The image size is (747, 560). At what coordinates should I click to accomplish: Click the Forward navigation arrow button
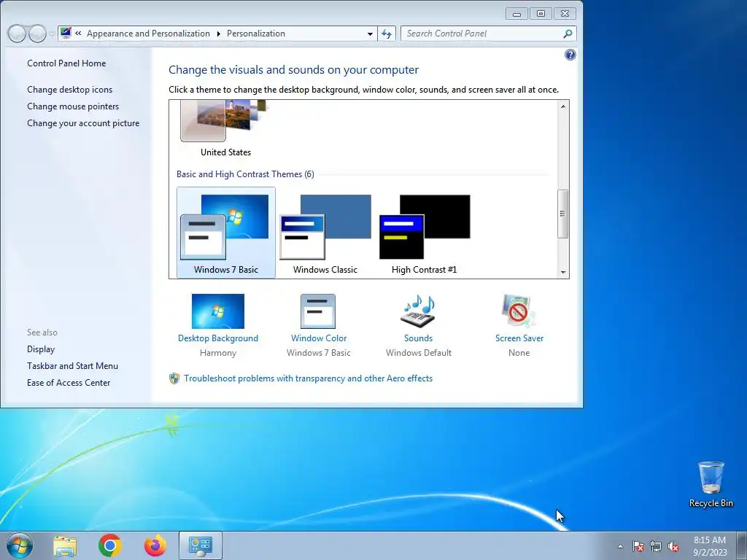37,34
